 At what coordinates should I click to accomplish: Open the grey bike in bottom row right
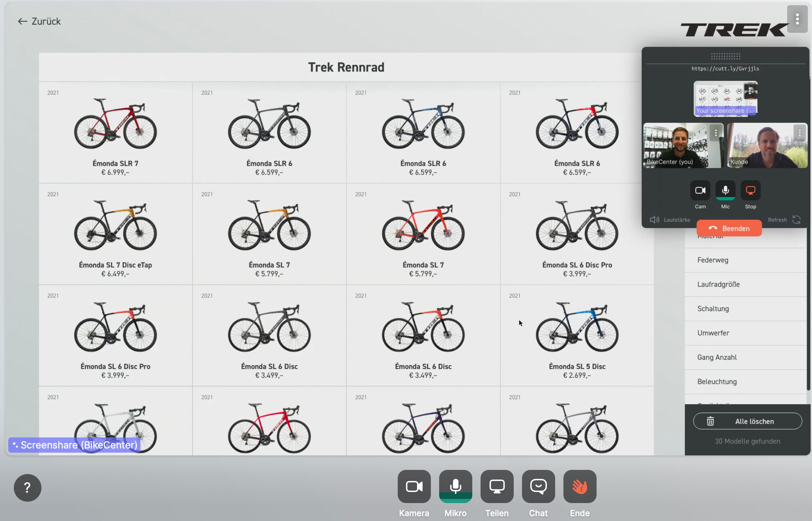577,421
